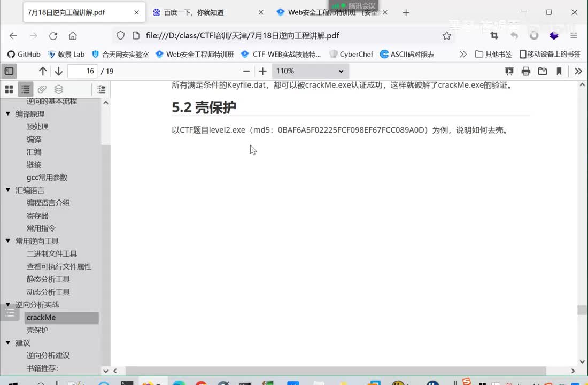This screenshot has height=385, width=588.
Task: Open a new browser tab
Action: pos(406,13)
